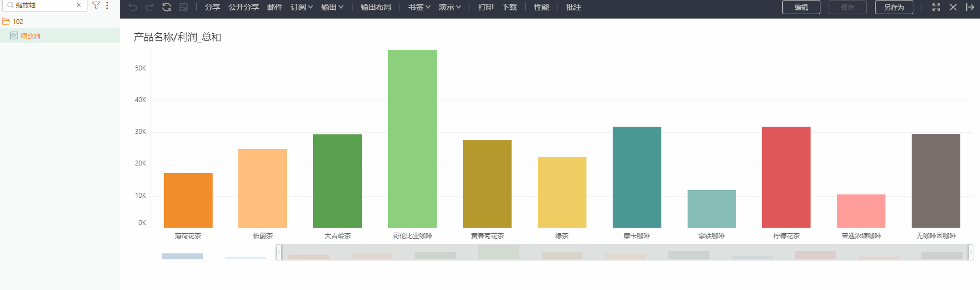
Task: Open the 演示 dropdown menu
Action: click(x=450, y=7)
